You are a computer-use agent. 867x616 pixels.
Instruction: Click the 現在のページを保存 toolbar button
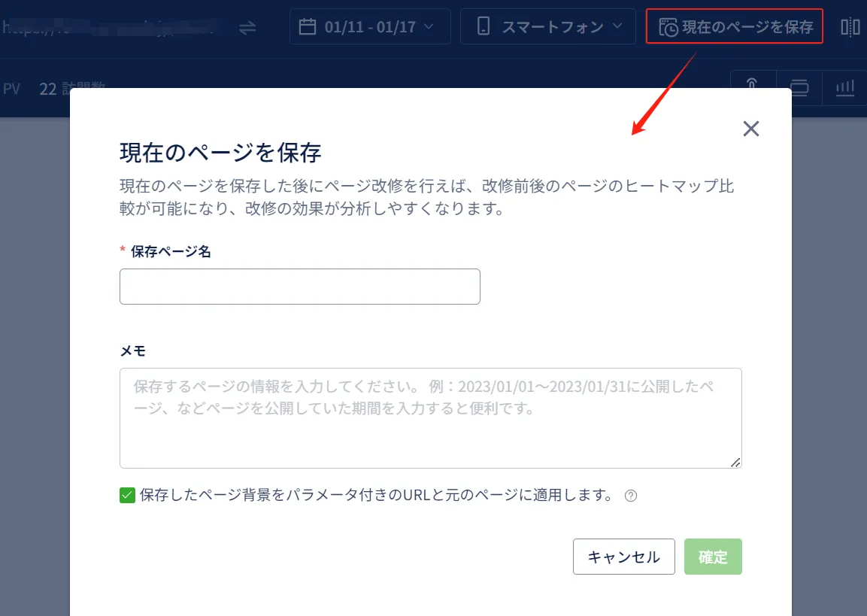tap(735, 27)
